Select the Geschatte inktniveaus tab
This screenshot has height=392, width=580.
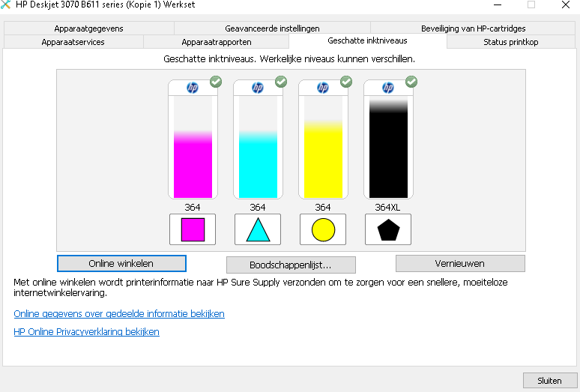coord(367,40)
